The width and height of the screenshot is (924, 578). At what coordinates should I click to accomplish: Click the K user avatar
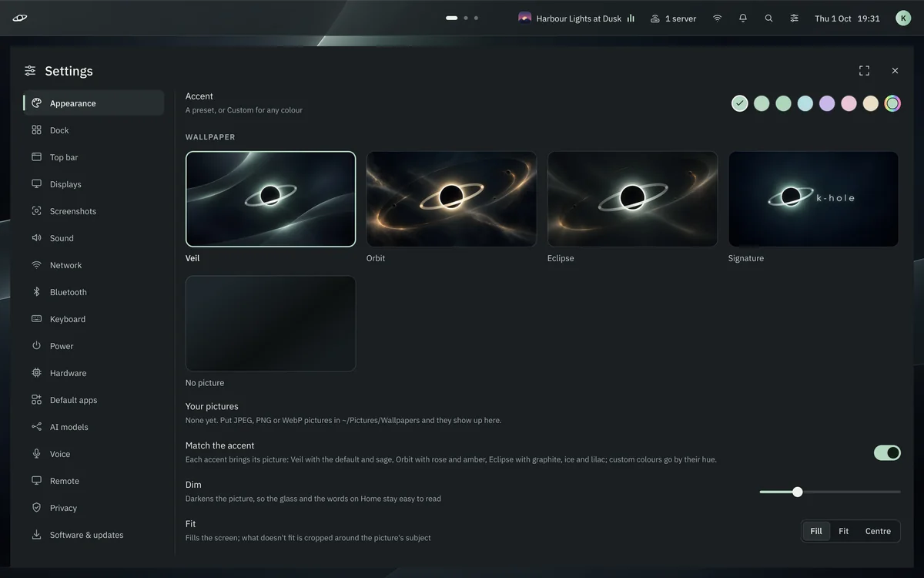coord(903,18)
